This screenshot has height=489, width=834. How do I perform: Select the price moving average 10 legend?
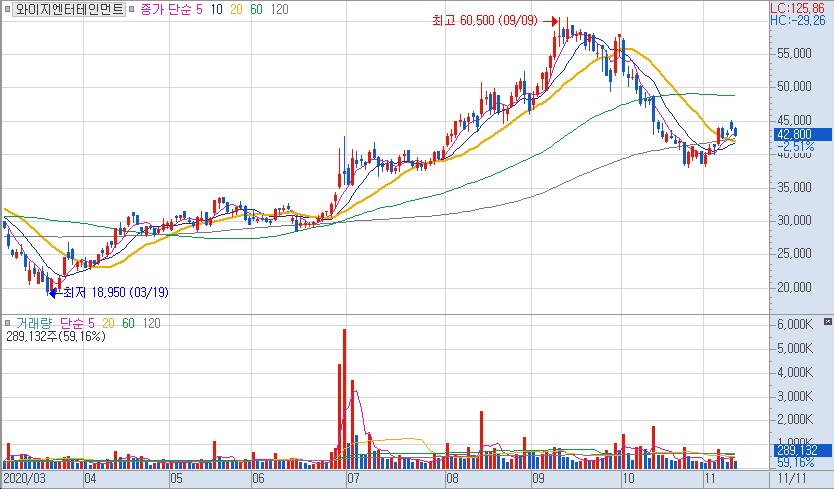point(216,9)
